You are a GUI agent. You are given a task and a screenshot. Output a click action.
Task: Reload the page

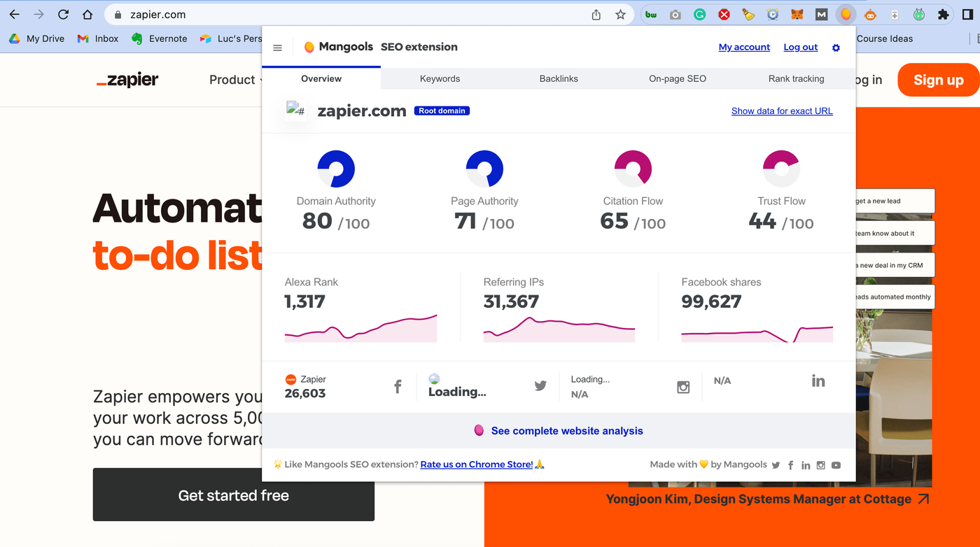click(63, 15)
